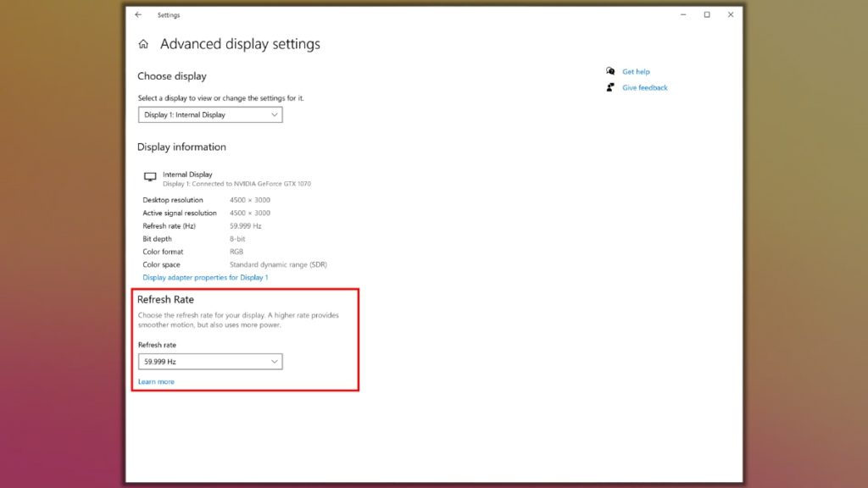Viewport: 868px width, 488px height.
Task: Click the chevron on the display selector
Action: click(274, 114)
